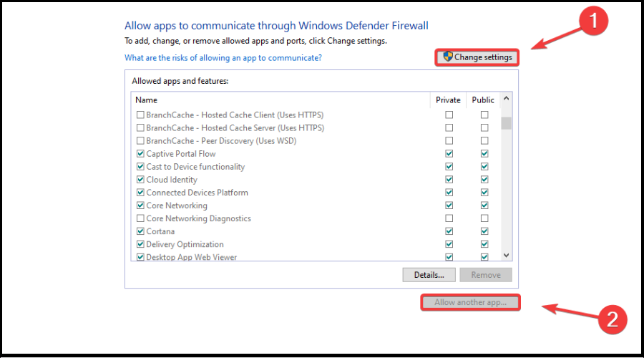Toggle Public for Captive Portal Flow

484,154
